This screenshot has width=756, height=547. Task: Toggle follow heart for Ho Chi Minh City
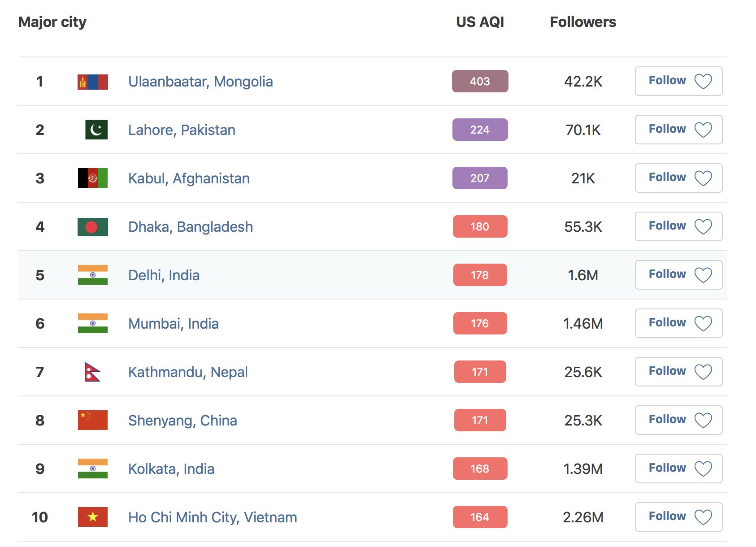(x=703, y=517)
